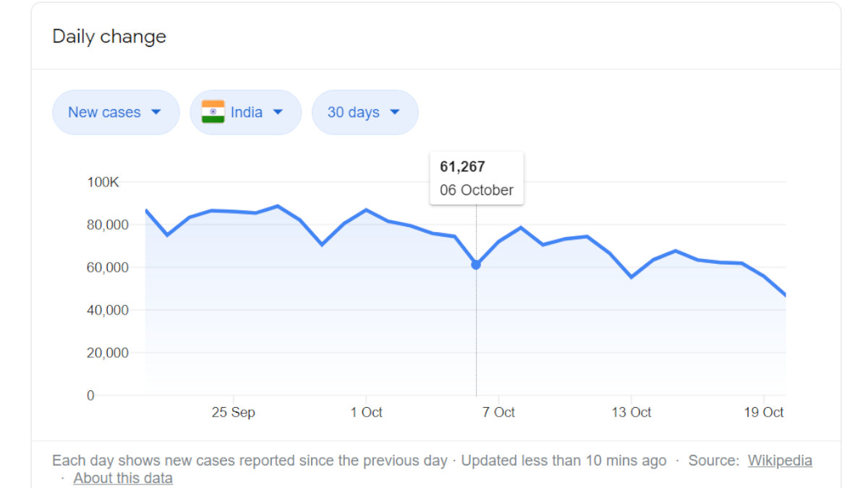Click the 60,000 y-axis label
The image size is (868, 488).
point(107,267)
